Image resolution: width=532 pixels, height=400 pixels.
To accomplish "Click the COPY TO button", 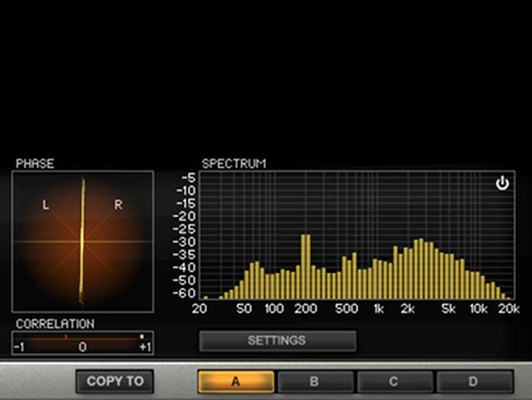I will coord(115,381).
